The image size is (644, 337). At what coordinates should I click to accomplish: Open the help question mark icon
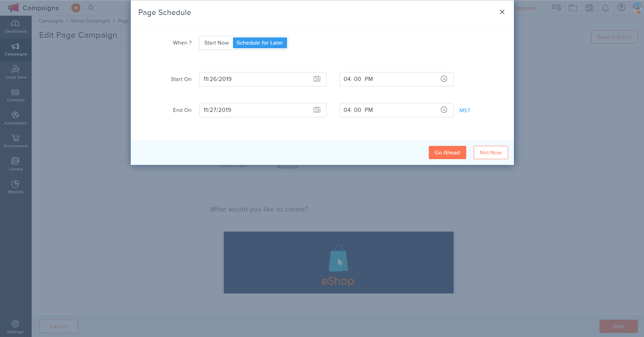tap(622, 7)
